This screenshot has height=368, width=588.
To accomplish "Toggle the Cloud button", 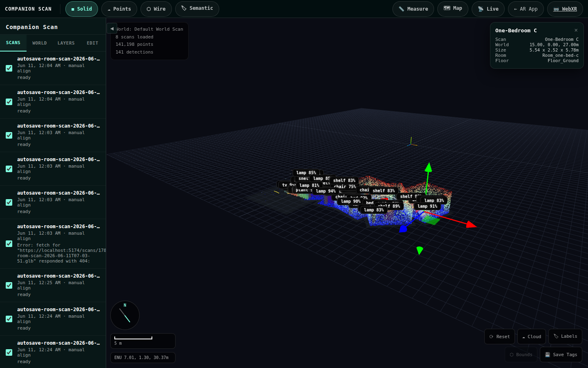I will point(532,337).
